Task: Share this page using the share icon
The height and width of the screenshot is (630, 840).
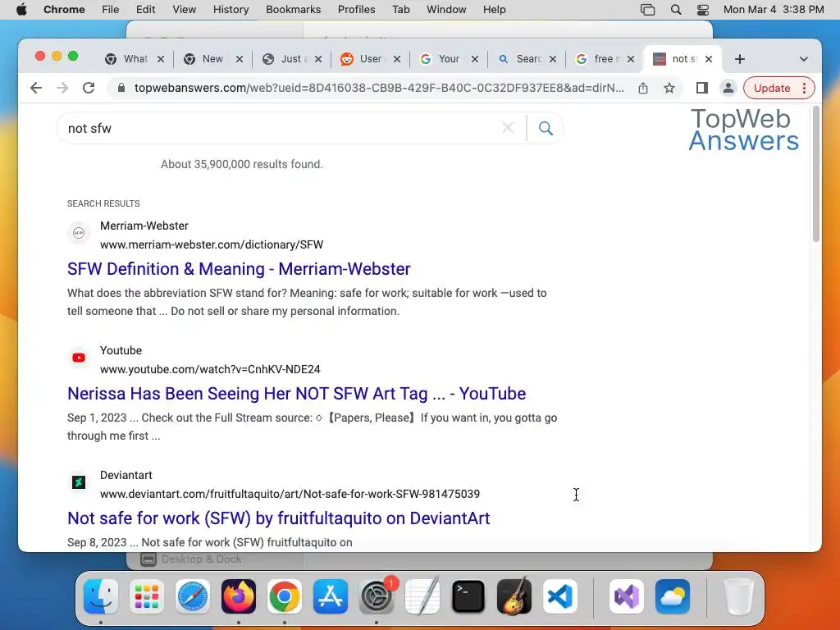Action: pyautogui.click(x=643, y=88)
